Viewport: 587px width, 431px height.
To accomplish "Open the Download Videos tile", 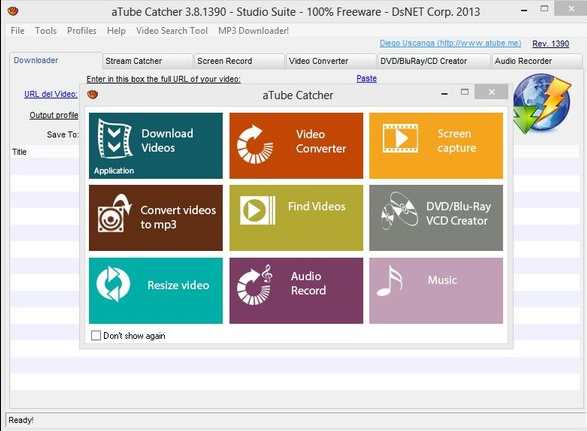I will [x=156, y=146].
